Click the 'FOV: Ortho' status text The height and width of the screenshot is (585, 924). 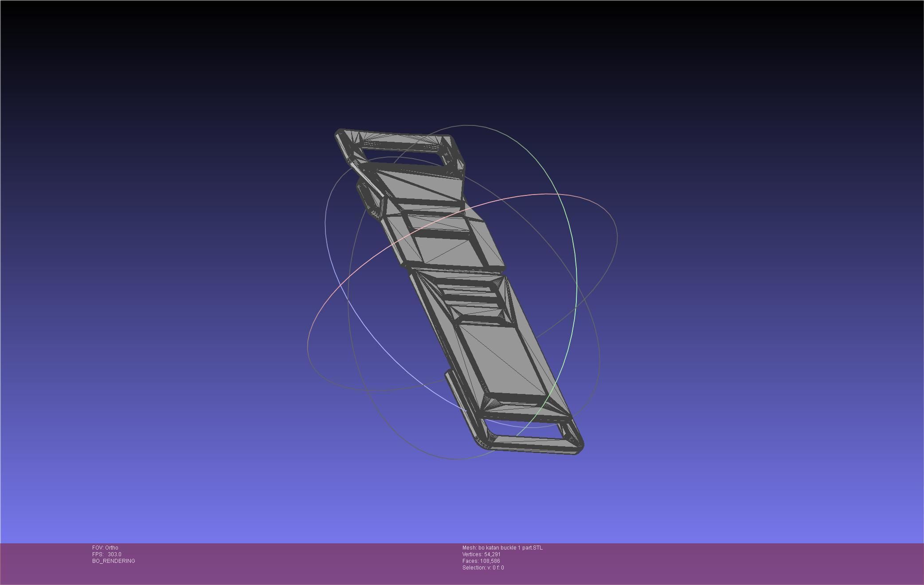tap(105, 548)
